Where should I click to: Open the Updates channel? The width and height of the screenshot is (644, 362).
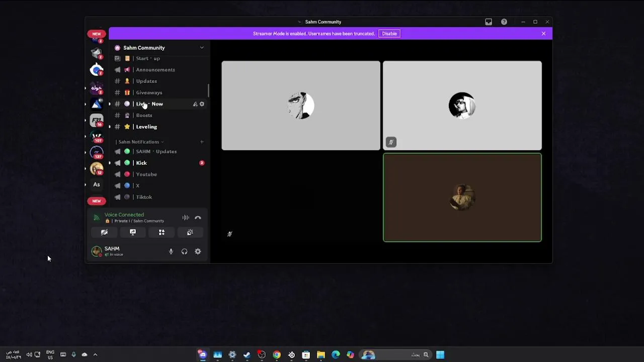[159, 81]
